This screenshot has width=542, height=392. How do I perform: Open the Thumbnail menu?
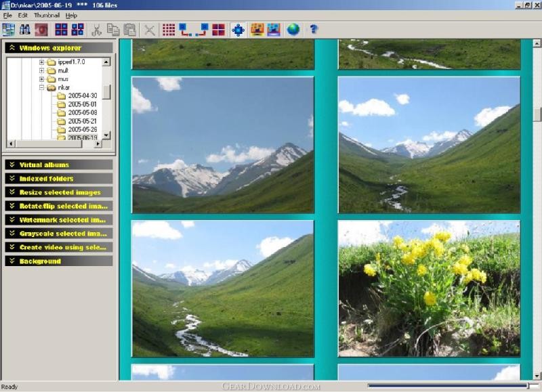pyautogui.click(x=47, y=15)
